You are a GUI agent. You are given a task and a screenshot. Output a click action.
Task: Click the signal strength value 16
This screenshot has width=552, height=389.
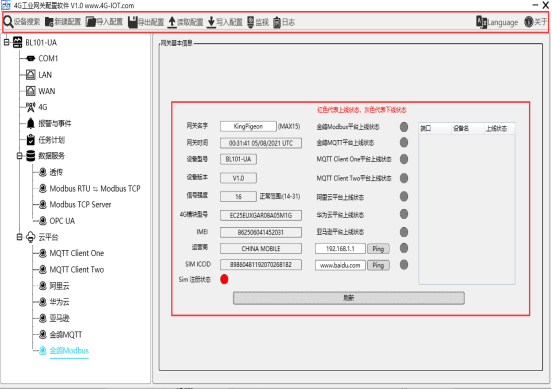click(238, 196)
